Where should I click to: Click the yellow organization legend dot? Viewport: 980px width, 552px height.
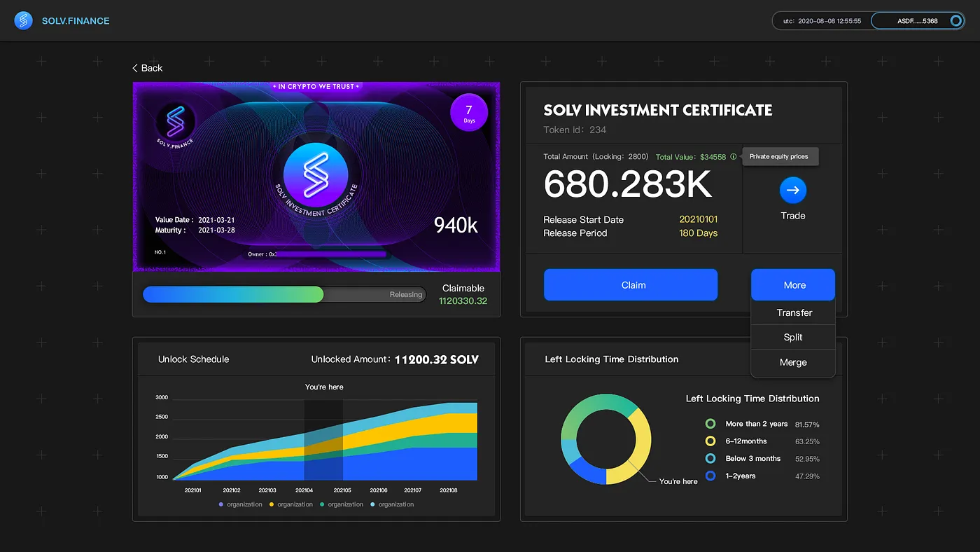click(x=272, y=504)
